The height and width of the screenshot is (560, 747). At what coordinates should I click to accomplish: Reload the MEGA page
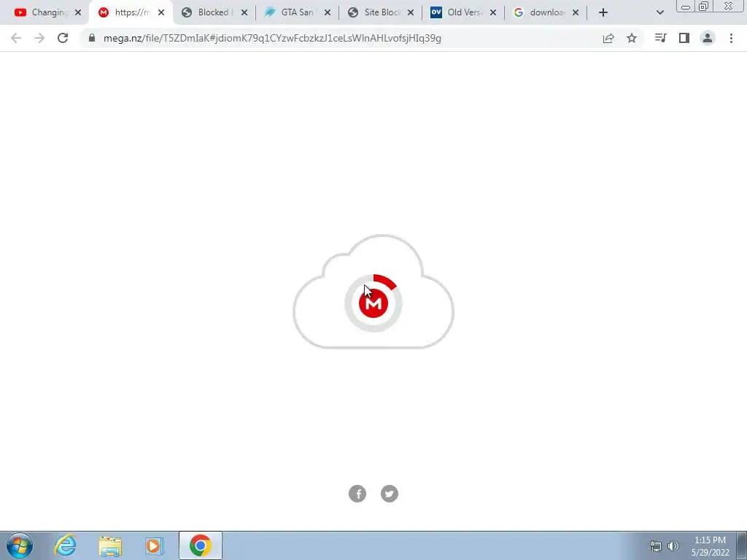(x=63, y=38)
